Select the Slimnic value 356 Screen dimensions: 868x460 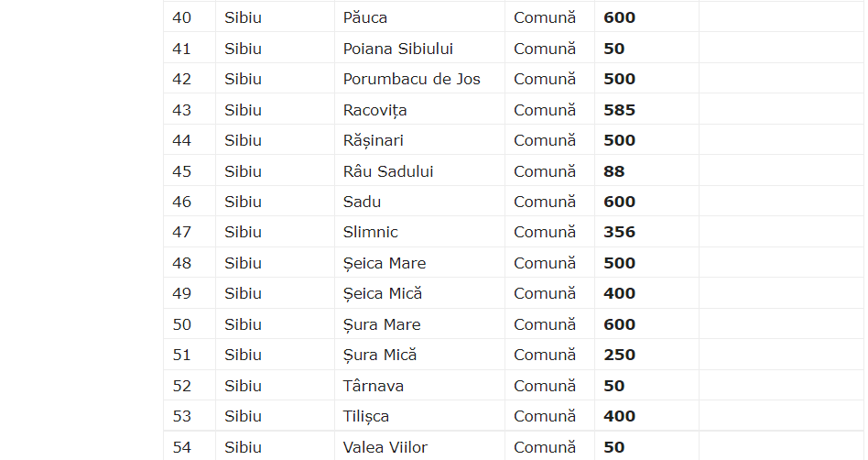pos(619,232)
